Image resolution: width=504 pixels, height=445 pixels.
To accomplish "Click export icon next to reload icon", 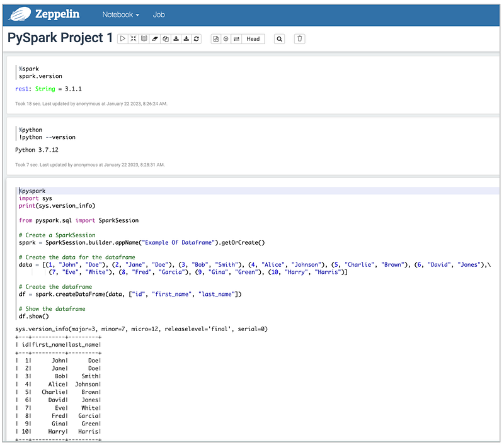I will (186, 39).
